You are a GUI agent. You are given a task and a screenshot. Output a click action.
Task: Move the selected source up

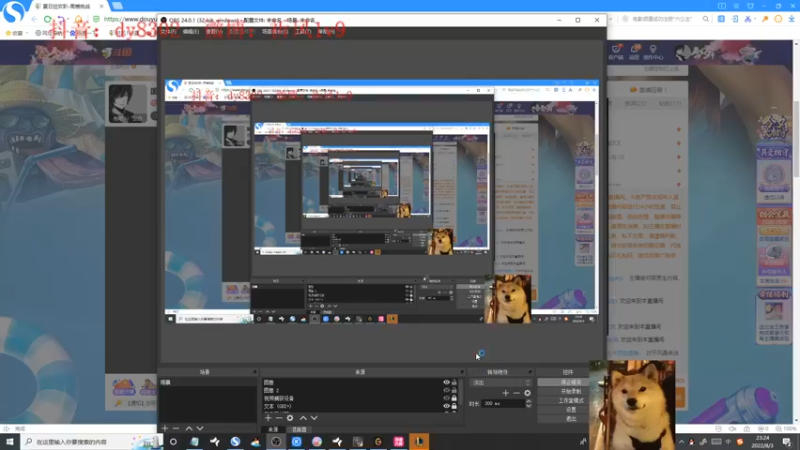(x=303, y=418)
